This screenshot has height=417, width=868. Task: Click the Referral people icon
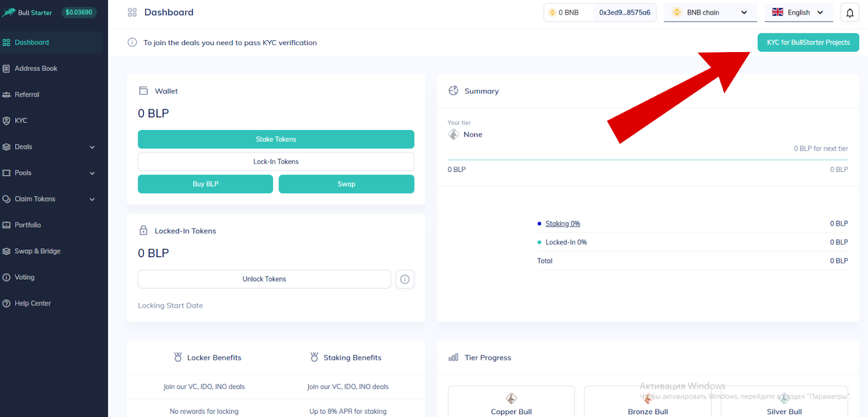[x=7, y=95]
